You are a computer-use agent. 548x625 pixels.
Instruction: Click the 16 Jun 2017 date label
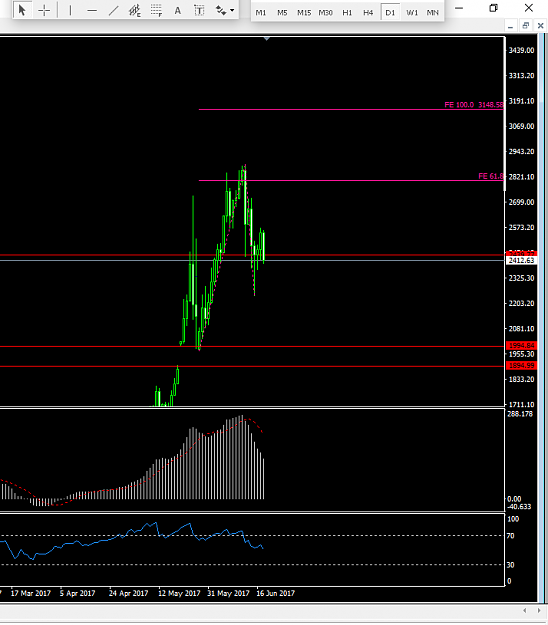click(x=275, y=593)
